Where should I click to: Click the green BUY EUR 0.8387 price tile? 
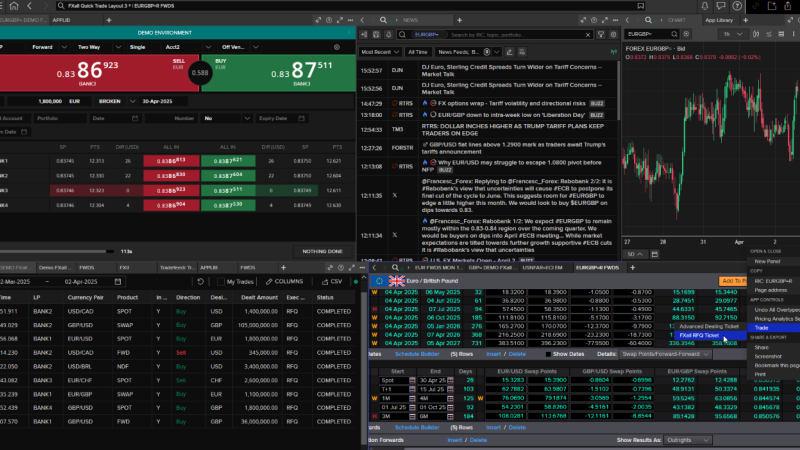pyautogui.click(x=279, y=73)
